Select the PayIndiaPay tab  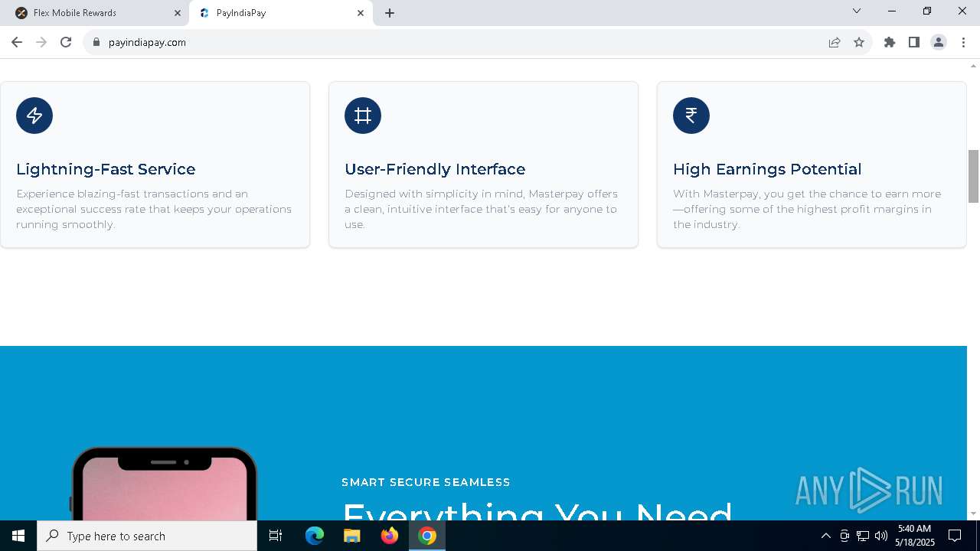pyautogui.click(x=281, y=13)
